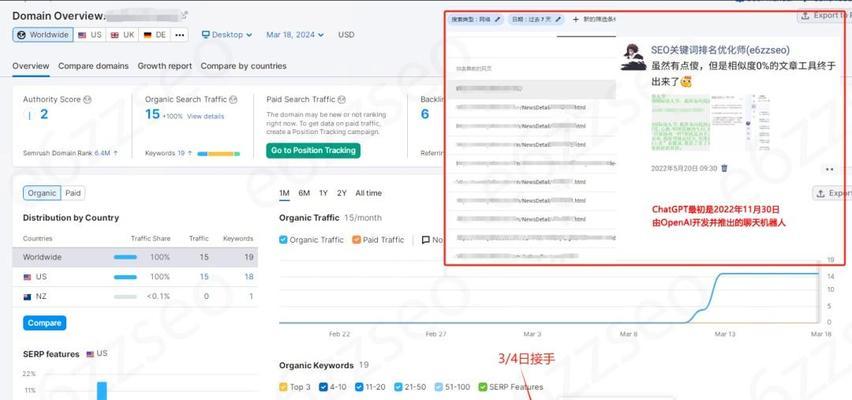Toggle the 51-100 keywords checkbox
852x400 pixels.
click(439, 387)
